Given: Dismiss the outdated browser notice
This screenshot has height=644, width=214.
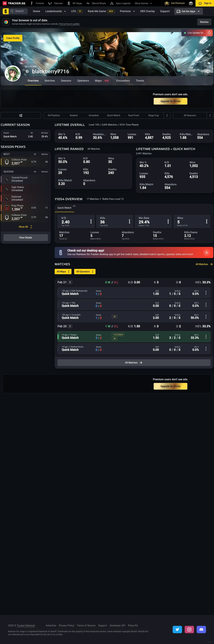Looking at the screenshot, I should pos(204,22).
